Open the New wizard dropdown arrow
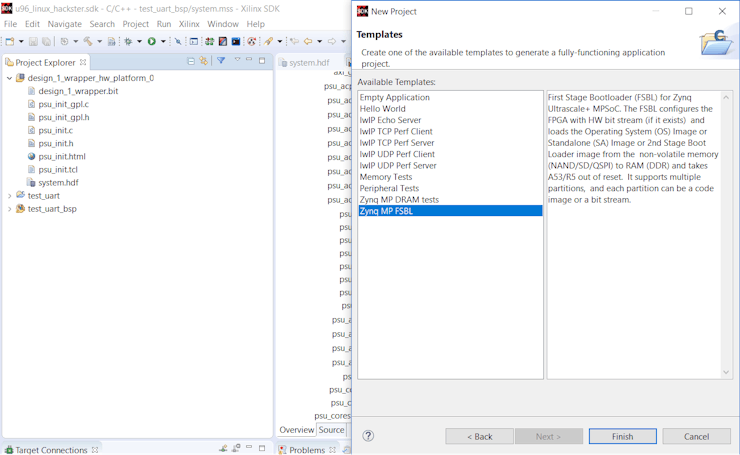 [x=21, y=42]
